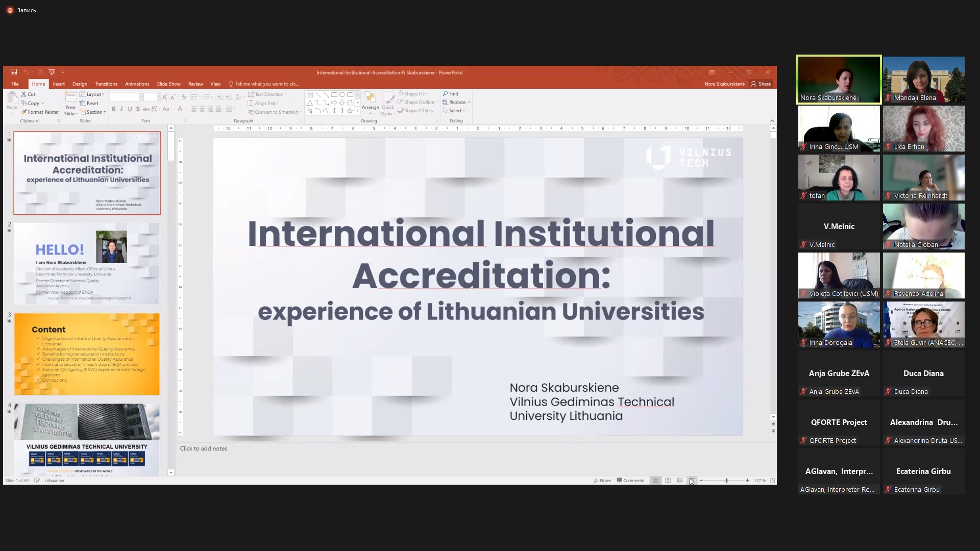Toggle the Notes pane in status bar
The height and width of the screenshot is (551, 980).
pos(602,481)
